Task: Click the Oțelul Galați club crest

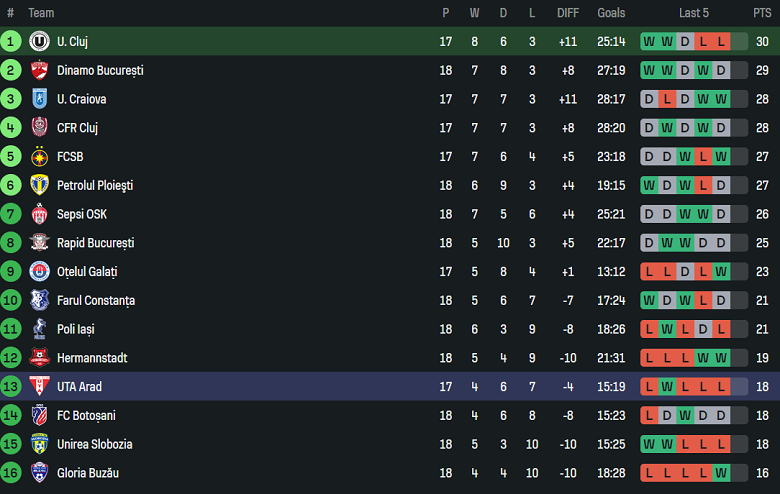Action: coord(40,272)
